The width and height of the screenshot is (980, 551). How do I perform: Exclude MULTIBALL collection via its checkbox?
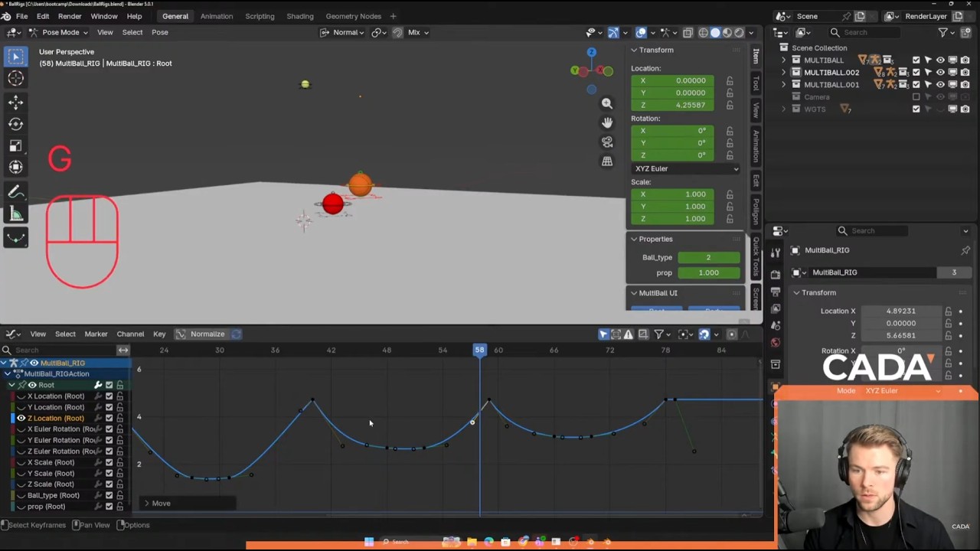[916, 60]
